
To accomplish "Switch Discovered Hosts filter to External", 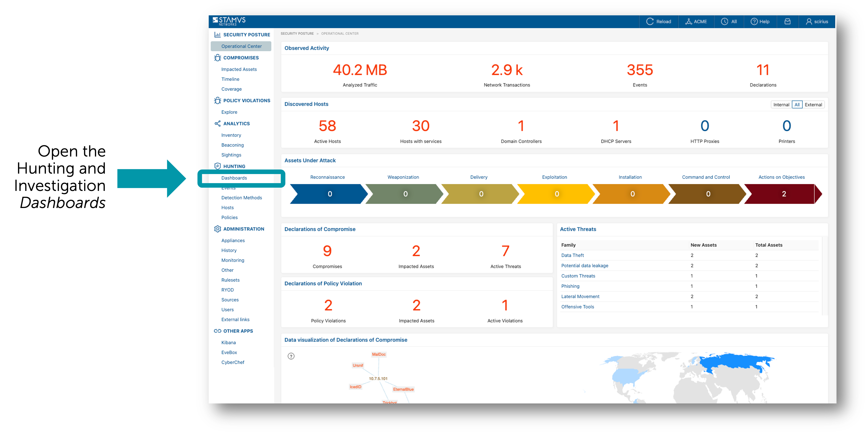I will pyautogui.click(x=813, y=105).
